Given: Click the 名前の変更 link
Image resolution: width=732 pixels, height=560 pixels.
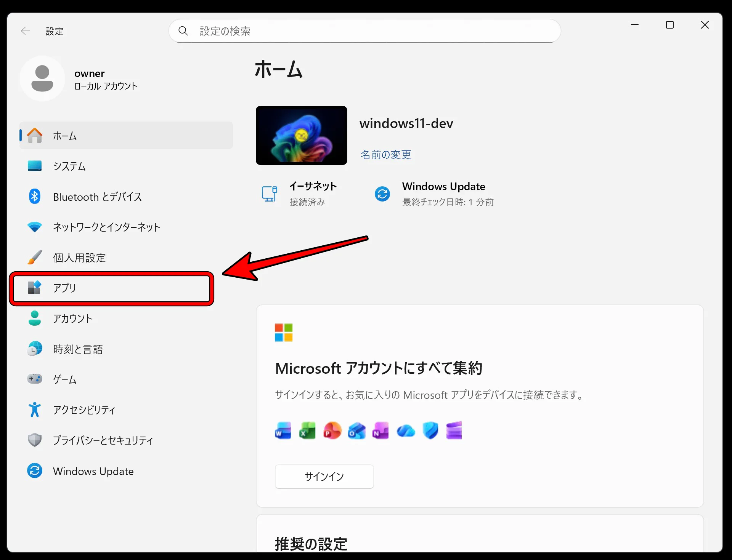Looking at the screenshot, I should [385, 155].
